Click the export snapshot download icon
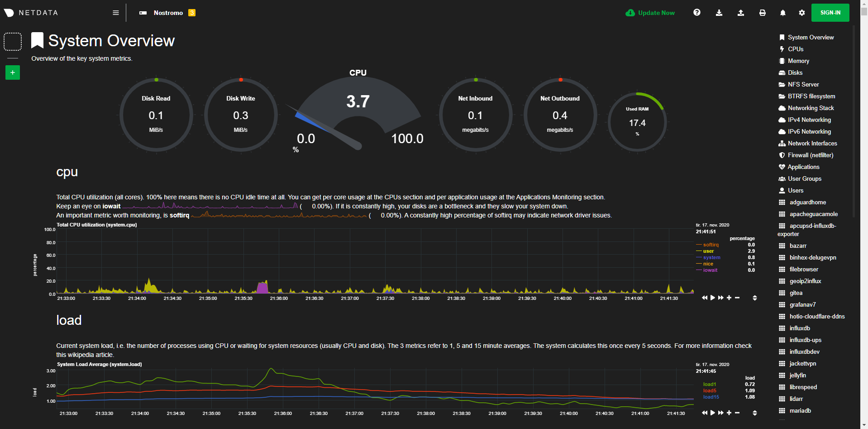This screenshot has height=429, width=868. 719,13
